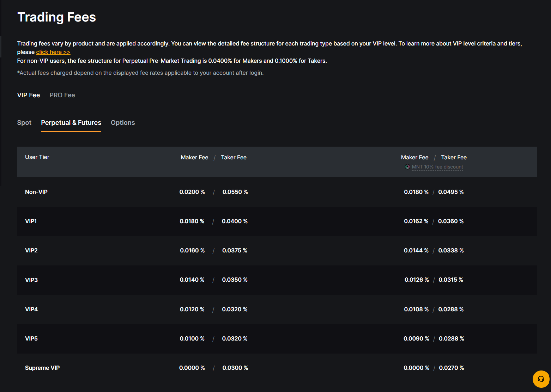Click VIP2 maker fee 0.0160 %

pos(192,251)
